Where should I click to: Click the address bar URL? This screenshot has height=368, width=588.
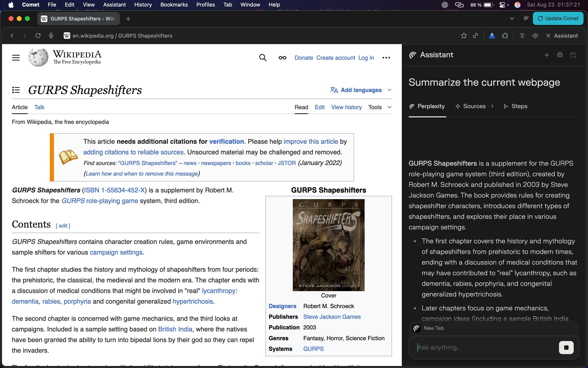tap(122, 36)
